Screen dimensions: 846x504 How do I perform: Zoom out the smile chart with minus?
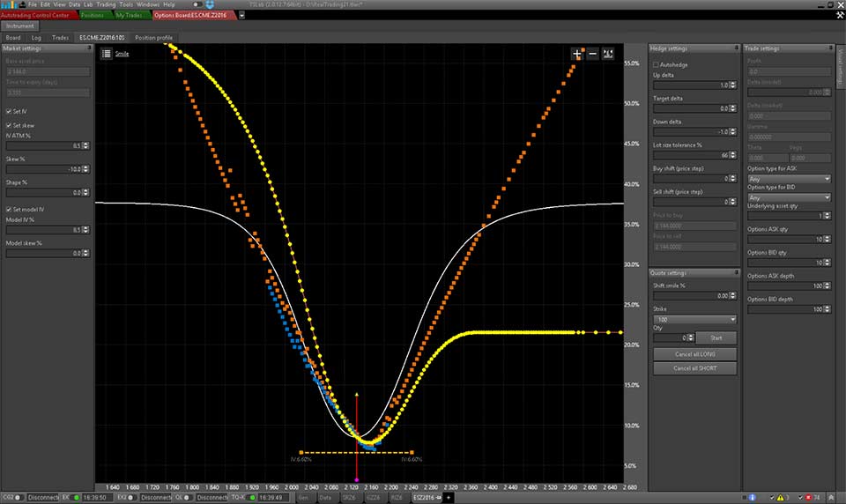[592, 54]
